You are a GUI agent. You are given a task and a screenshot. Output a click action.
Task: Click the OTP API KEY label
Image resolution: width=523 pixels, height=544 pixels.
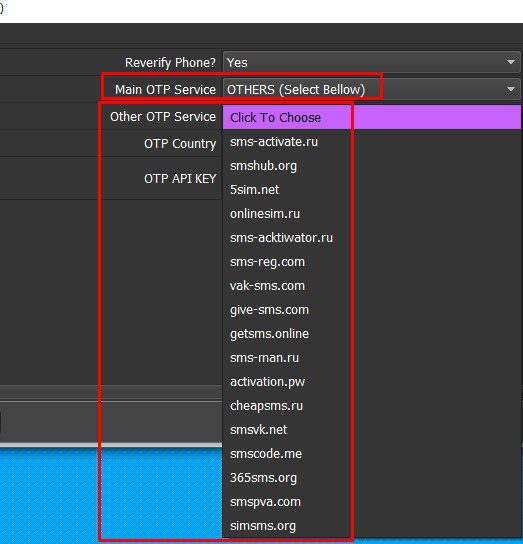(x=180, y=178)
